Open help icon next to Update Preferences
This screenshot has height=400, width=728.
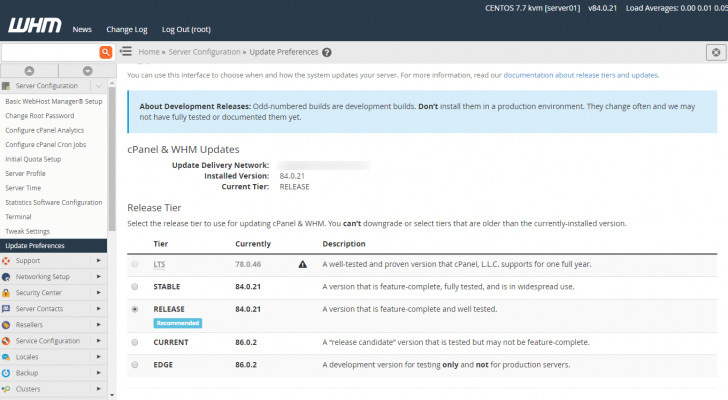tap(327, 52)
